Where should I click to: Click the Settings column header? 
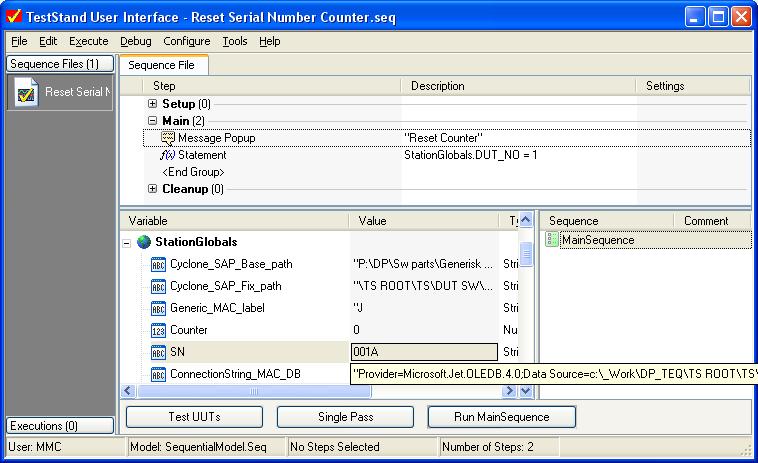point(693,86)
